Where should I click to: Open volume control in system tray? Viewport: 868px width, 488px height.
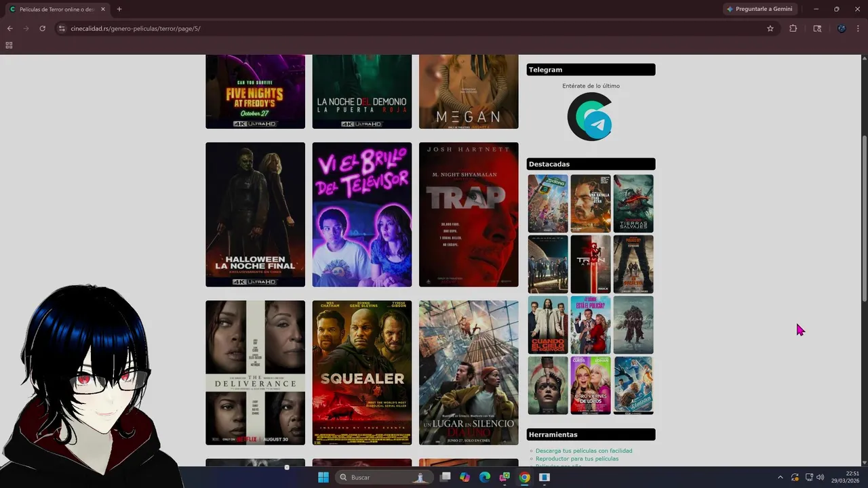[x=821, y=477]
